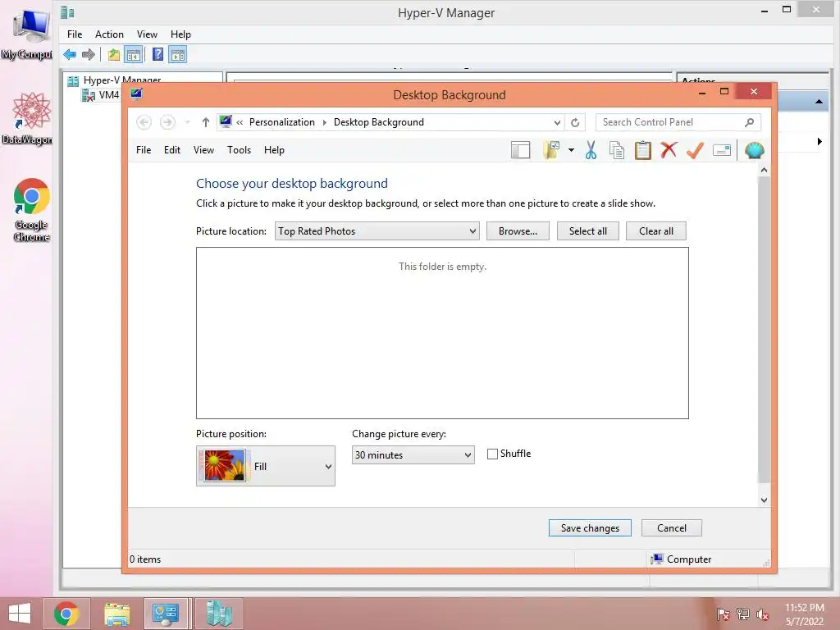Click the Paste clipboard icon
840x630 pixels.
643,151
